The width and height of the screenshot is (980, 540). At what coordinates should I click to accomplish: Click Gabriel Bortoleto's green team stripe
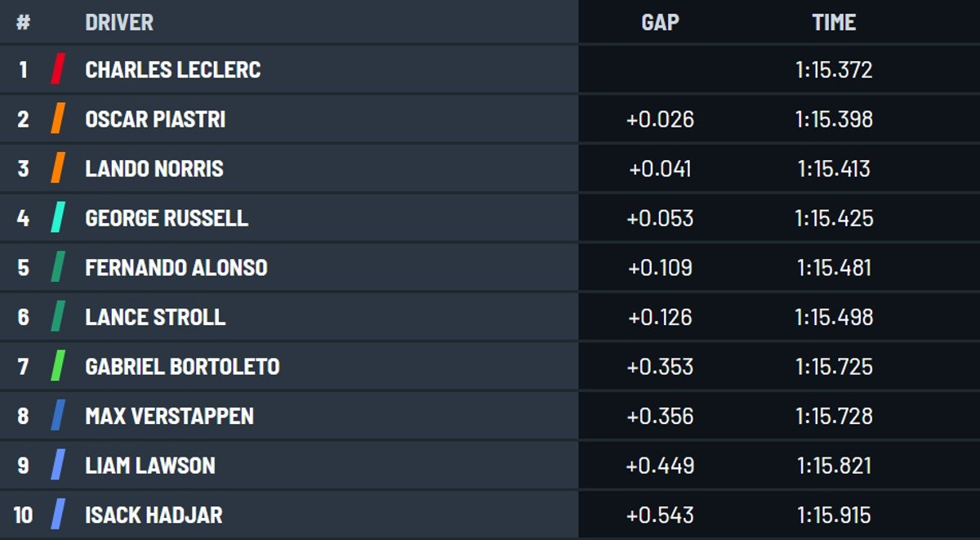click(58, 366)
